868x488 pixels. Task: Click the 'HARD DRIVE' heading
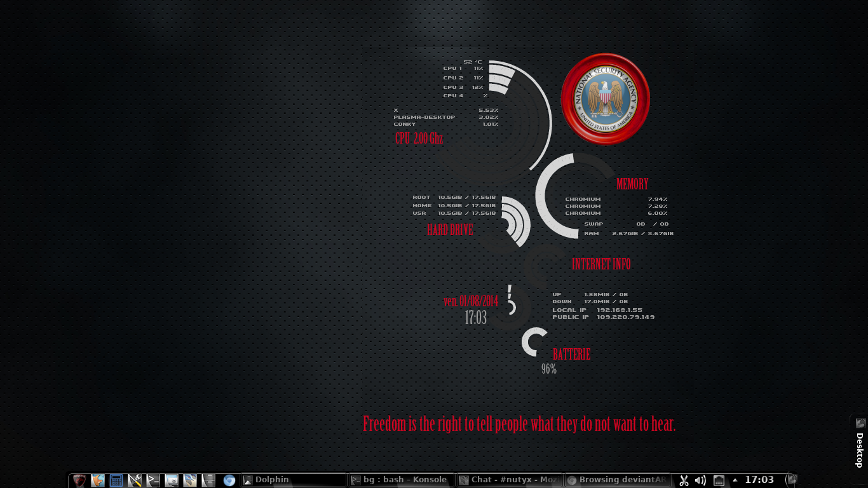coord(450,230)
